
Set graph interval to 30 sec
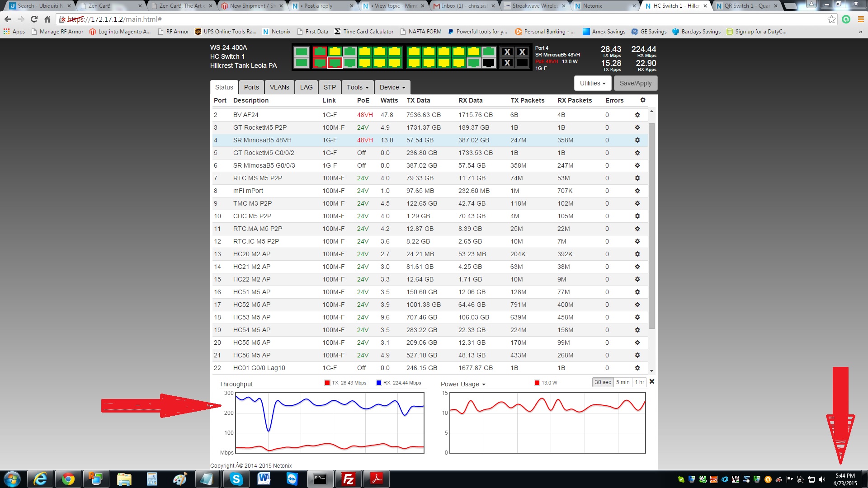(x=603, y=382)
